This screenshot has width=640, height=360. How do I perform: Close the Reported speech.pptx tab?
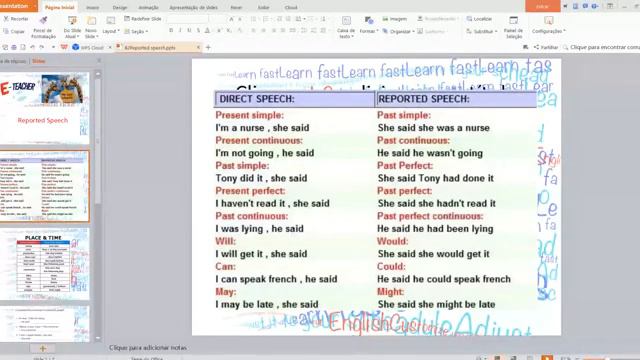click(x=198, y=47)
